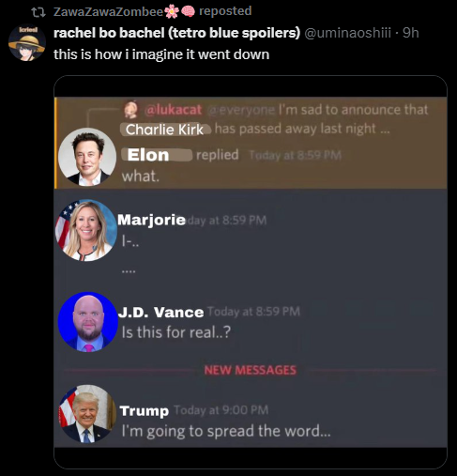
Task: Click the pink brain emoji before 'reposted'
Action: (188, 11)
